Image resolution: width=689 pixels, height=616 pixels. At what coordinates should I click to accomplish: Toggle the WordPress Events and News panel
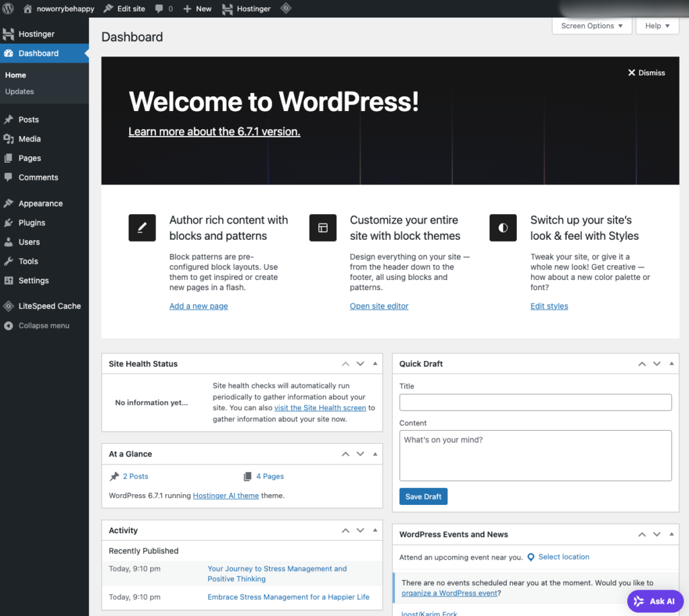pos(672,535)
